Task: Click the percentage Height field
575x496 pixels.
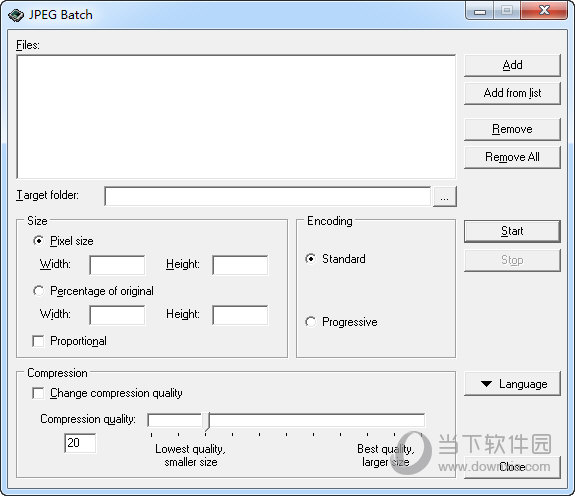Action: [x=240, y=315]
